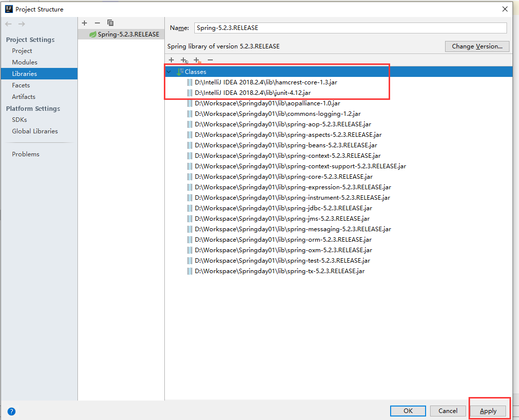This screenshot has height=420, width=519.
Task: Open the Modules settings page
Action: (x=24, y=62)
